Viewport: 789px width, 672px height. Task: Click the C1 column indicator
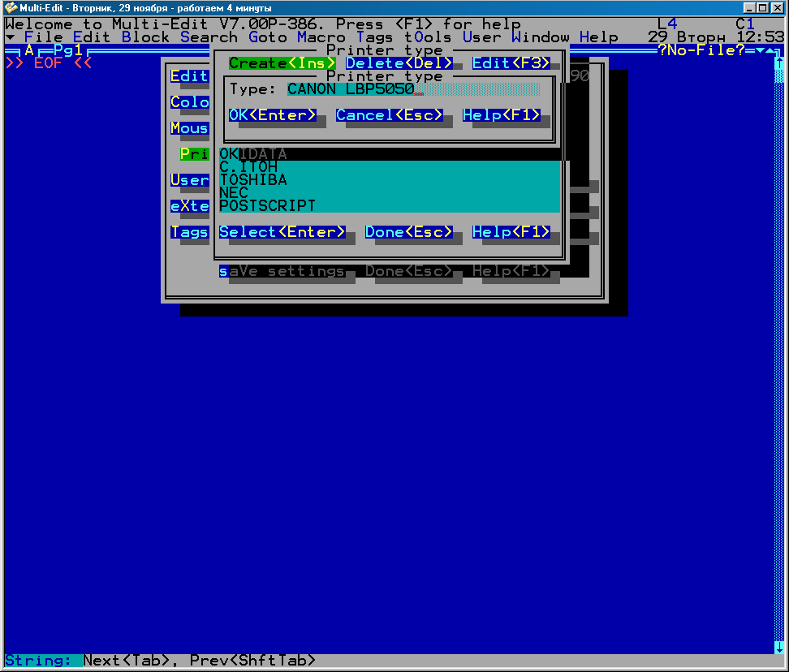(745, 24)
